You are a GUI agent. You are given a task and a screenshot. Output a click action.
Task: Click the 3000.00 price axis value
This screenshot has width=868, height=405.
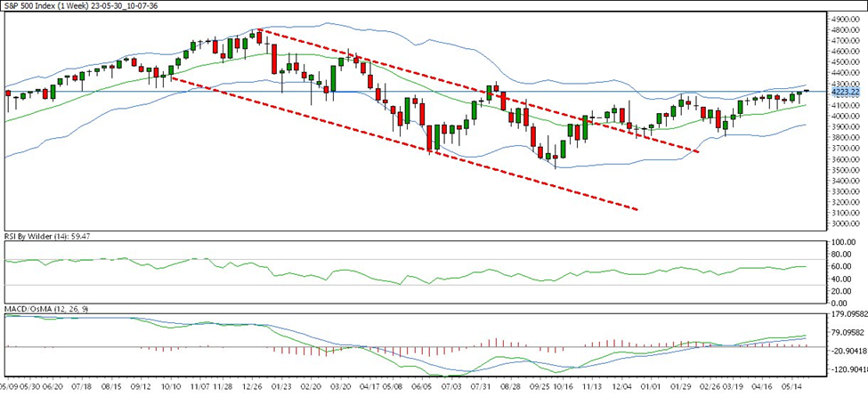pos(846,223)
